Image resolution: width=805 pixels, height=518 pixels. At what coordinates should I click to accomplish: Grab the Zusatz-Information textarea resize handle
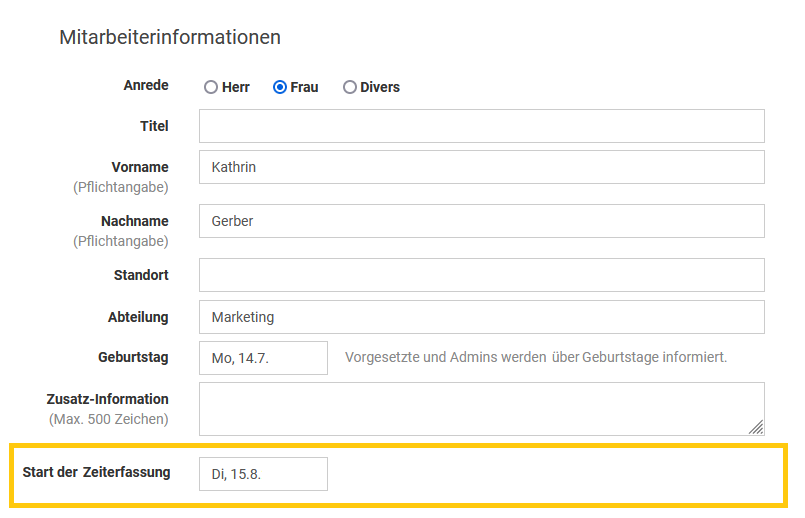(x=757, y=427)
